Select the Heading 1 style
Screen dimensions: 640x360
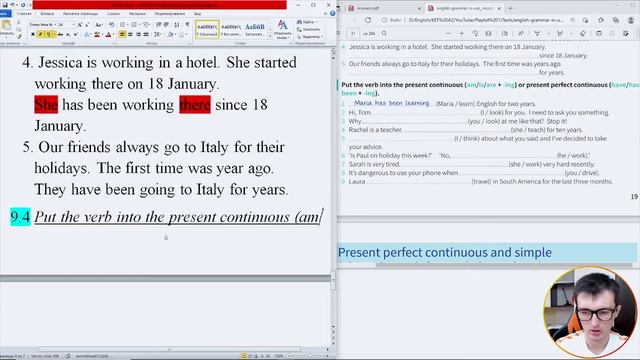[255, 29]
